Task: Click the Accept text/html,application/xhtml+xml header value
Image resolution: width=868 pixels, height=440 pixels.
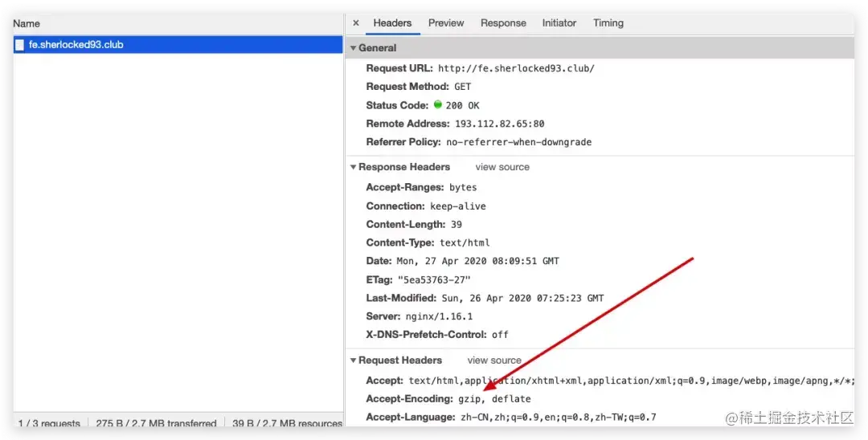Action: pos(632,381)
